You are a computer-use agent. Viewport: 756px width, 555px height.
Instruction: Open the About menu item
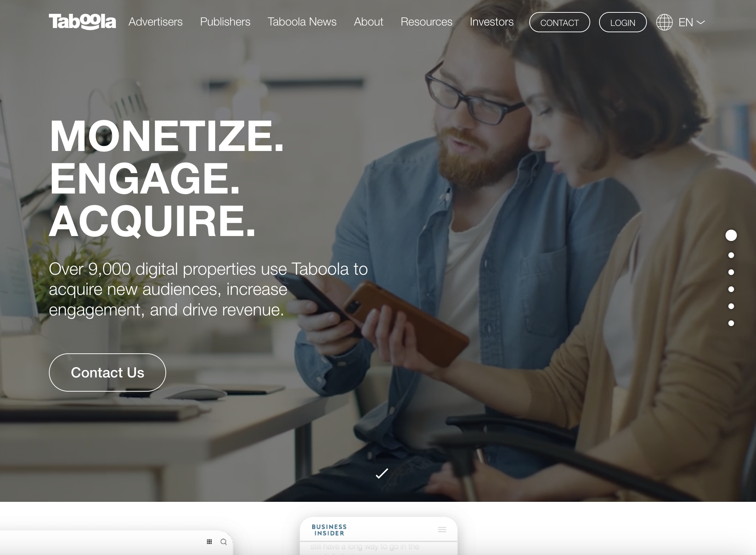368,22
